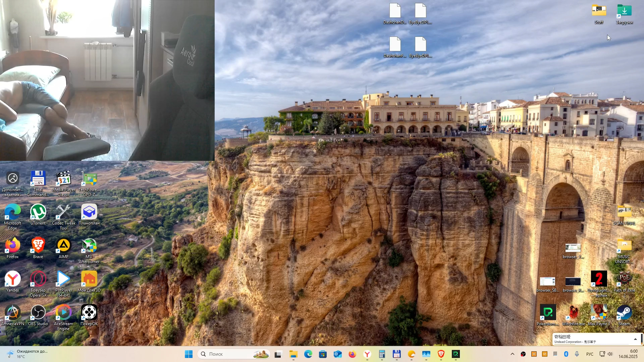Open DyingLight 2 shortcut
The height and width of the screenshot is (362, 644).
click(x=599, y=284)
